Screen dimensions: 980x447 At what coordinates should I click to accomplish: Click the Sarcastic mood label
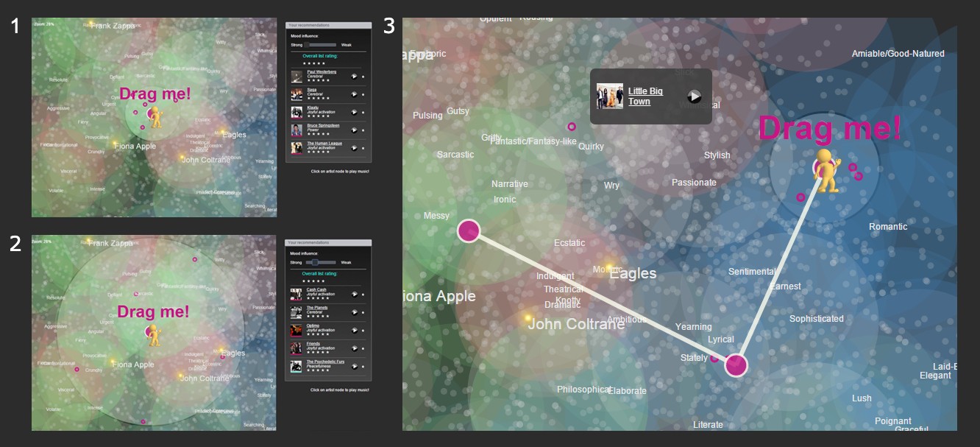[455, 155]
